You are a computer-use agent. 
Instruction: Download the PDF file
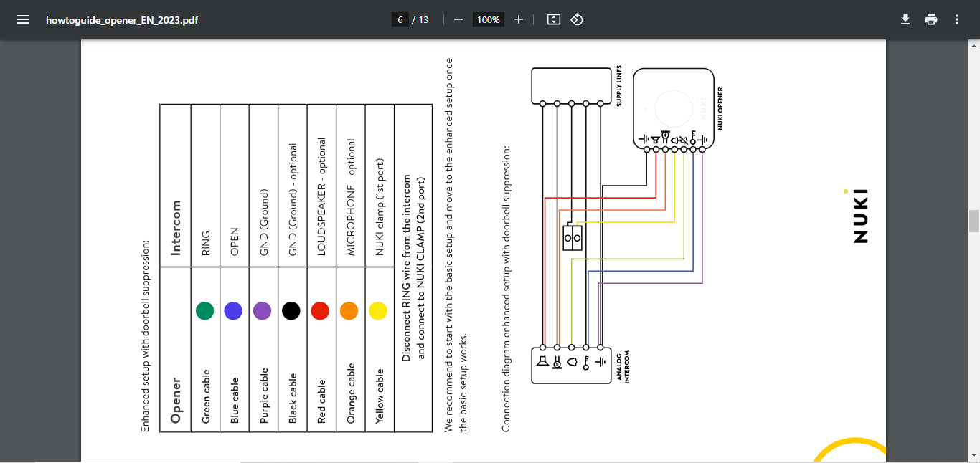tap(905, 19)
